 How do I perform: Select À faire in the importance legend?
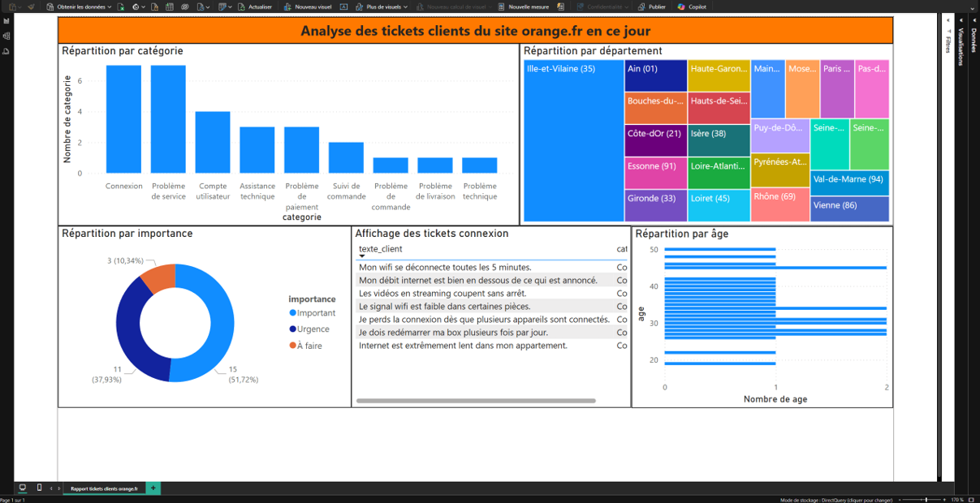click(x=306, y=346)
